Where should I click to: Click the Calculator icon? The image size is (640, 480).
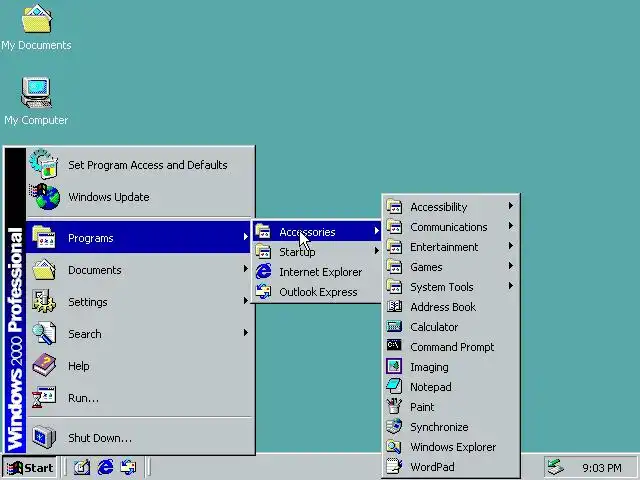point(394,326)
